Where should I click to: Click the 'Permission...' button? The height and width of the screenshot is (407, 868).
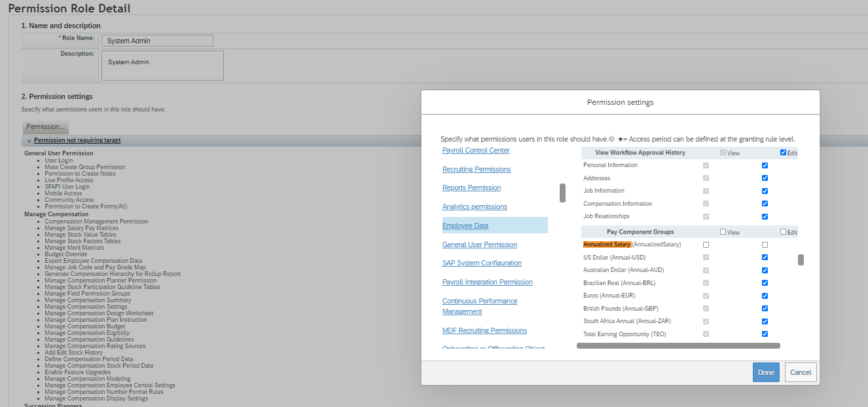46,126
